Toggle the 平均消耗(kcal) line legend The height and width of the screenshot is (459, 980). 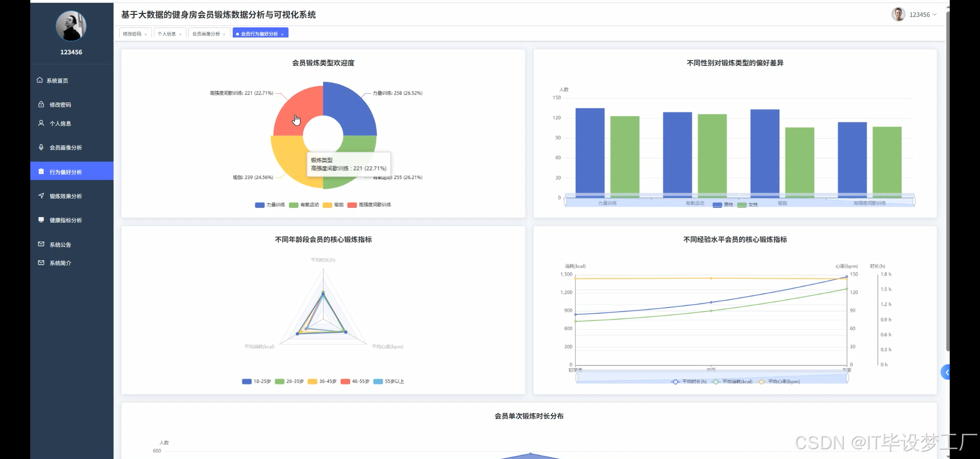tap(732, 381)
